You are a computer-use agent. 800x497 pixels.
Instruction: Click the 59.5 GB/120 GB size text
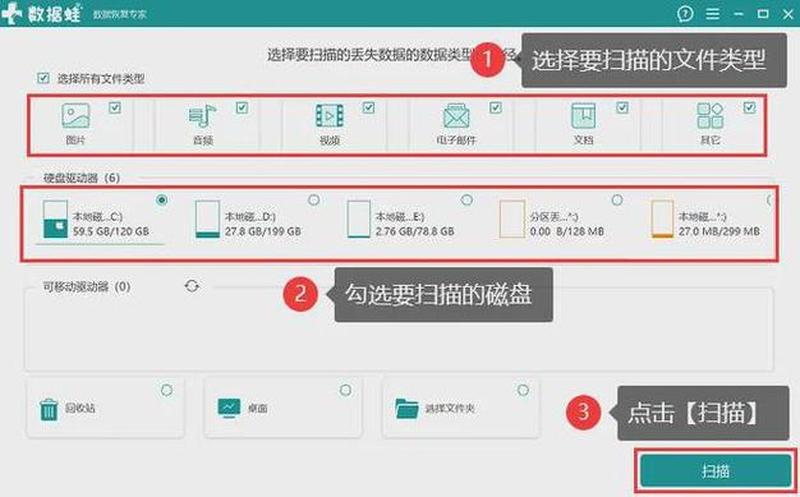point(111,231)
